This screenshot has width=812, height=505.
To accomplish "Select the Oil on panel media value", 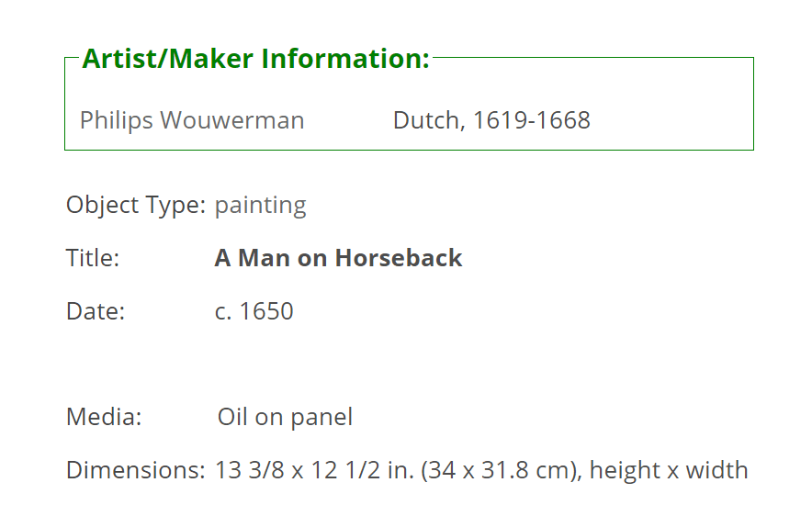I will pyautogui.click(x=285, y=418).
